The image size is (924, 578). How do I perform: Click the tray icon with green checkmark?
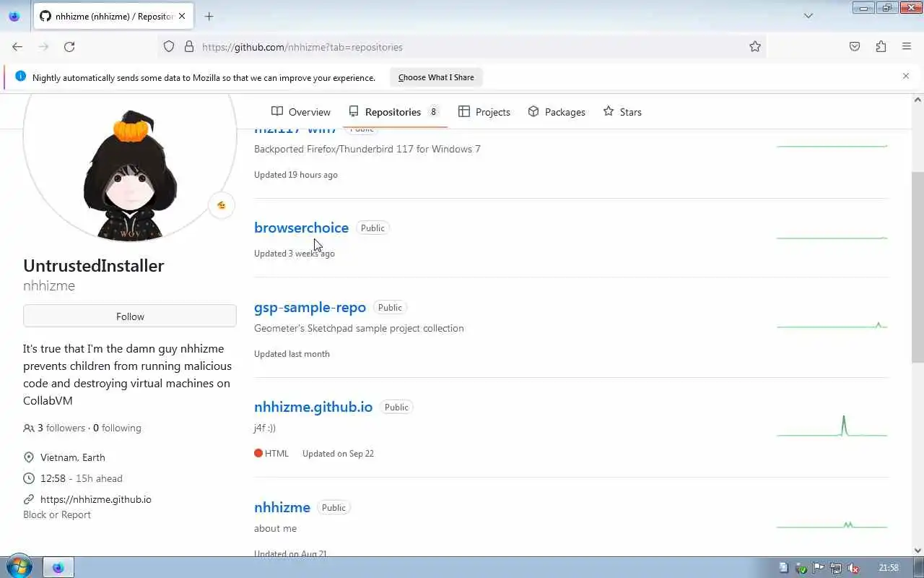pos(801,568)
